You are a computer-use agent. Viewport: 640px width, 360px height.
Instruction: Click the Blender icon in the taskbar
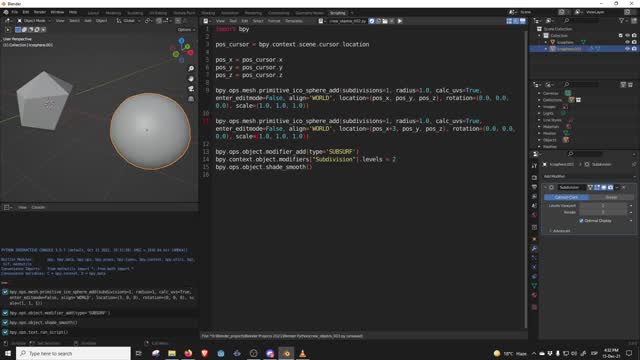click(286, 353)
